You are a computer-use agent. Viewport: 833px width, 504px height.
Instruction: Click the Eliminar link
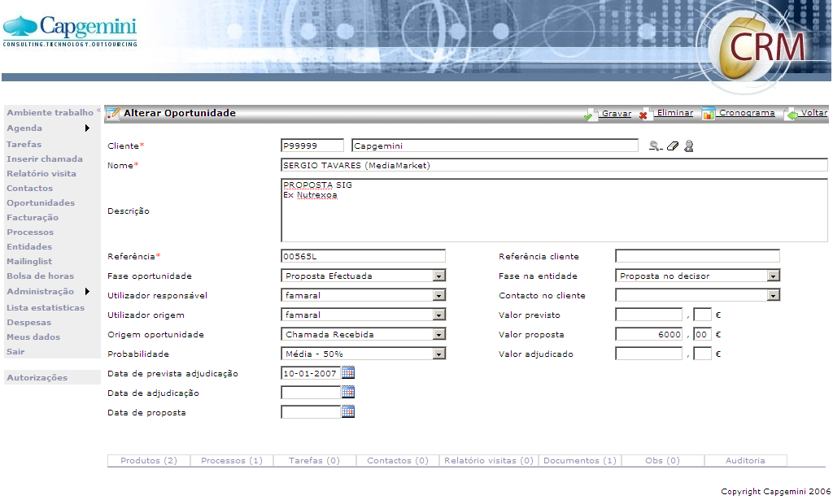pos(674,113)
